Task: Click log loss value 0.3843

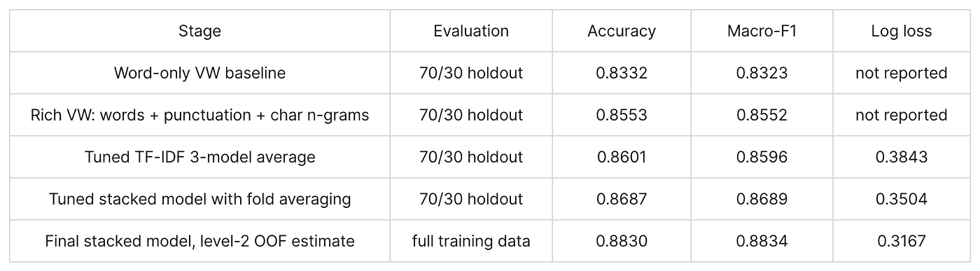Action: pyautogui.click(x=902, y=157)
